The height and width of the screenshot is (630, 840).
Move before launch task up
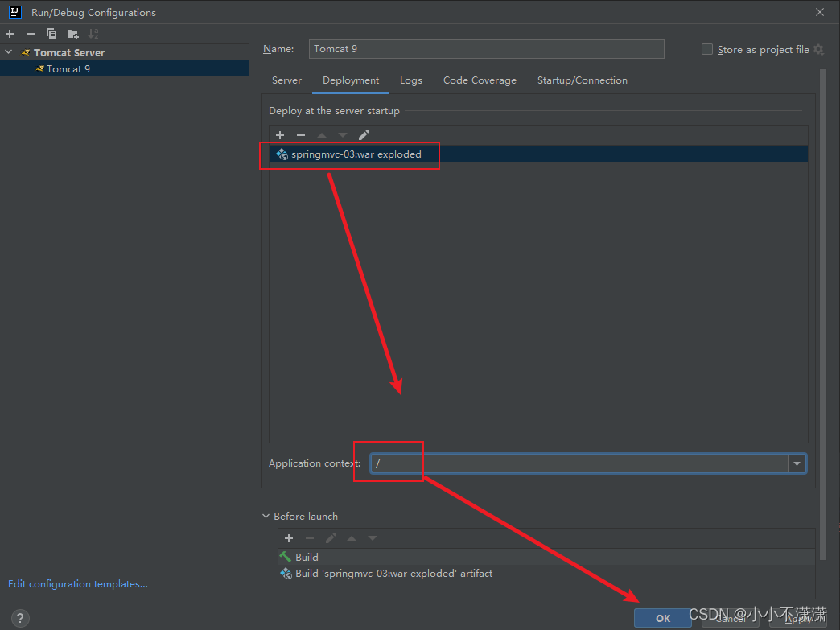pos(352,537)
